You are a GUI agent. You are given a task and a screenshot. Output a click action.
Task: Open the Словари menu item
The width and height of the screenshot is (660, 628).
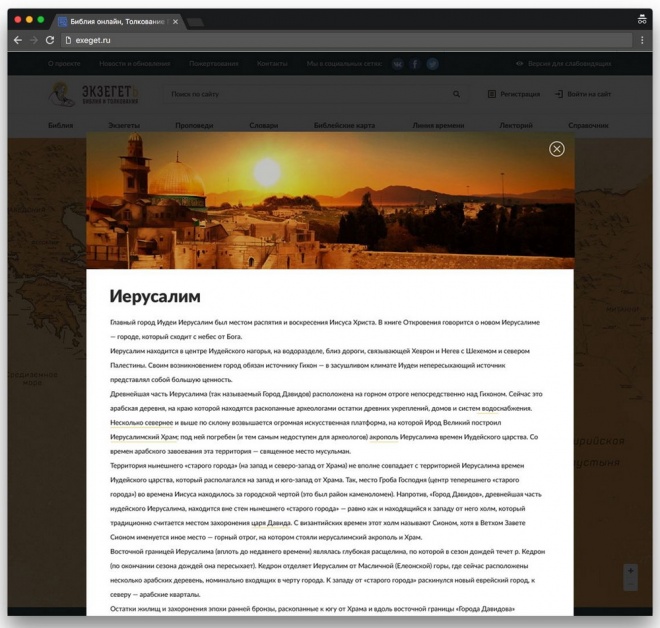[263, 125]
